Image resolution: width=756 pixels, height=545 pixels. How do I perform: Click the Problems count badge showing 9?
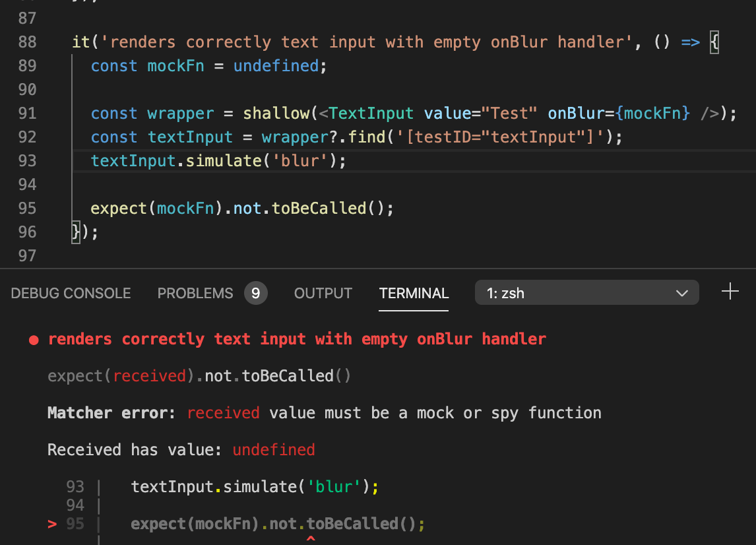pos(255,293)
